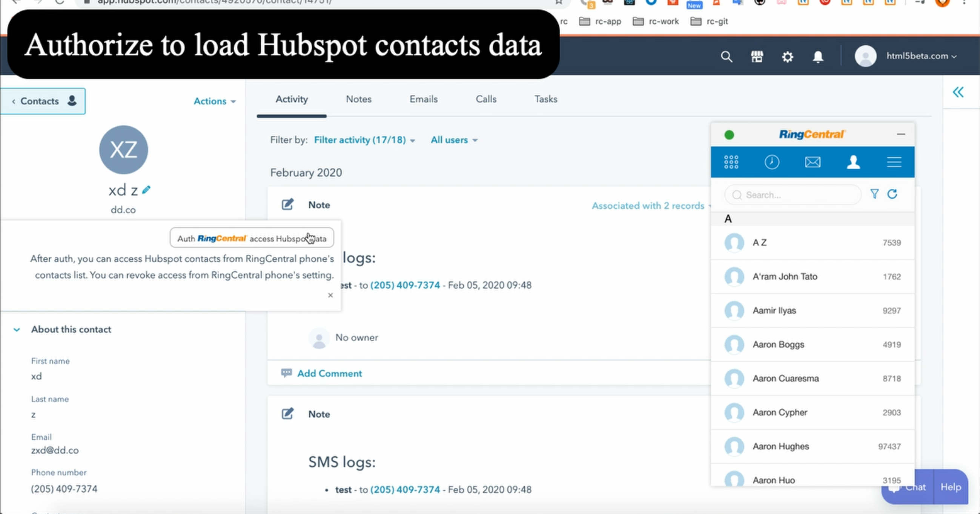Edit contact name pencil icon
Viewport: 980px width, 514px height.
tap(146, 189)
